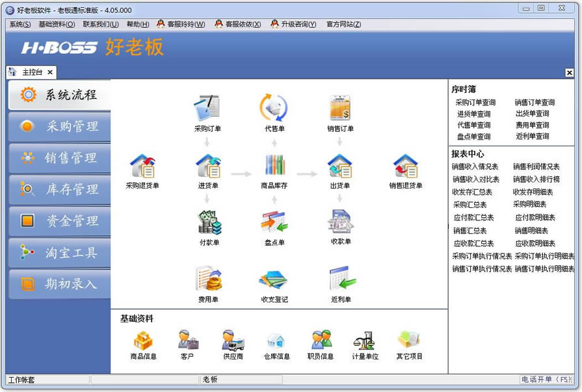Open the 销售订单查询 link

pyautogui.click(x=535, y=103)
